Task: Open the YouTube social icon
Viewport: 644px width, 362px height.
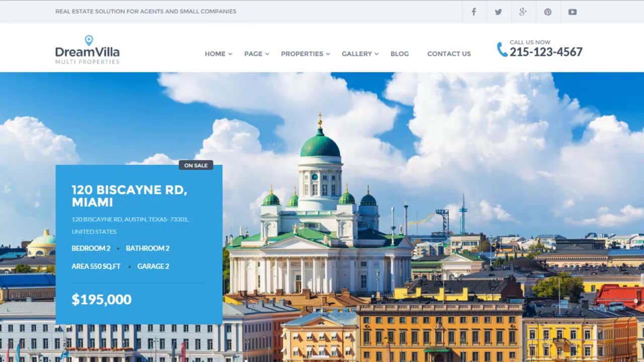Action: pyautogui.click(x=573, y=12)
